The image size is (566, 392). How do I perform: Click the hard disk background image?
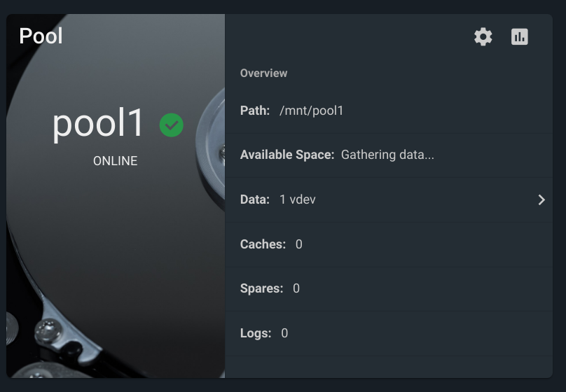116,253
